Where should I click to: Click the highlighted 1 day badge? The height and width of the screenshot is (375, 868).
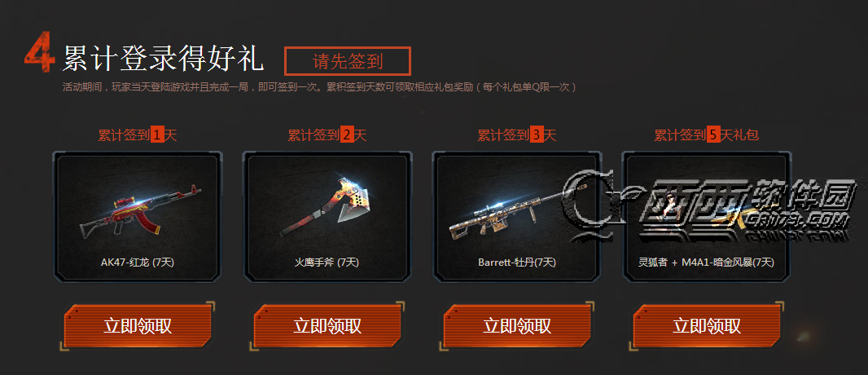tap(157, 135)
